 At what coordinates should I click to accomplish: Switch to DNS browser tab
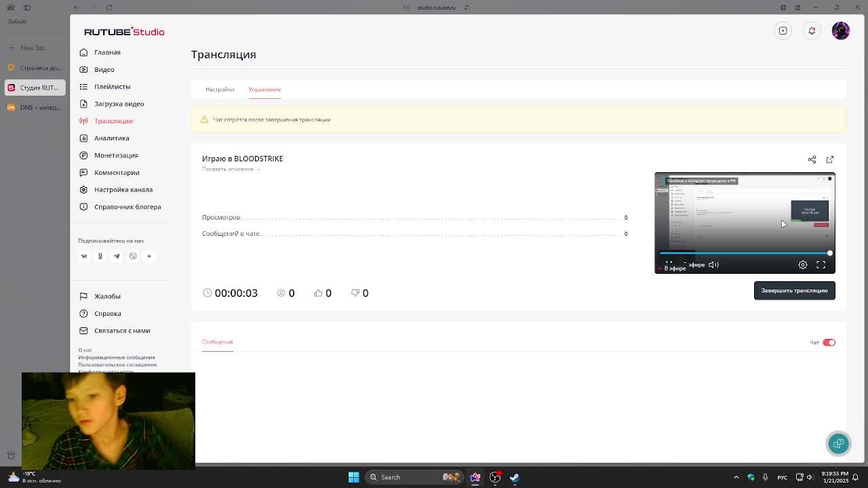(35, 107)
